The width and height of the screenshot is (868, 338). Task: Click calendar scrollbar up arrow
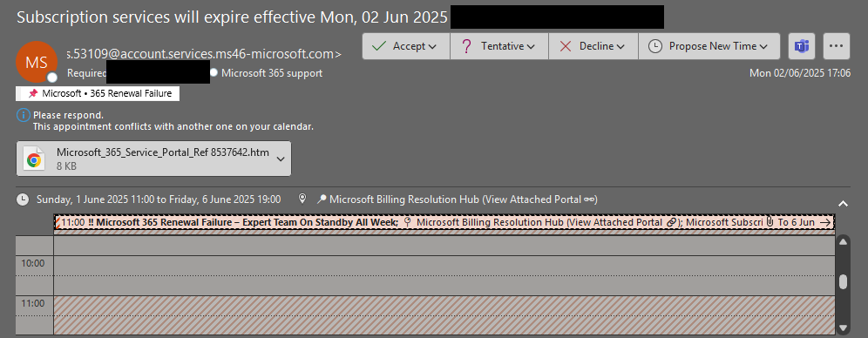(x=843, y=242)
